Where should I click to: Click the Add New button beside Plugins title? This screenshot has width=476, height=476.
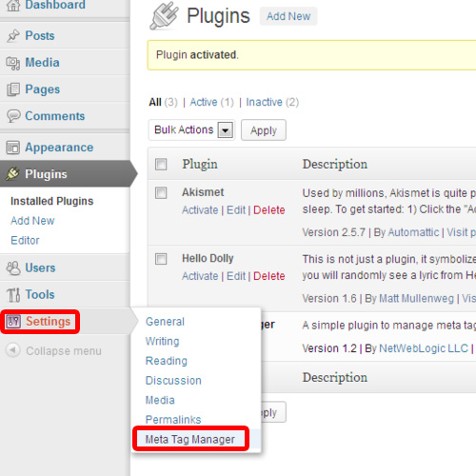pyautogui.click(x=288, y=16)
